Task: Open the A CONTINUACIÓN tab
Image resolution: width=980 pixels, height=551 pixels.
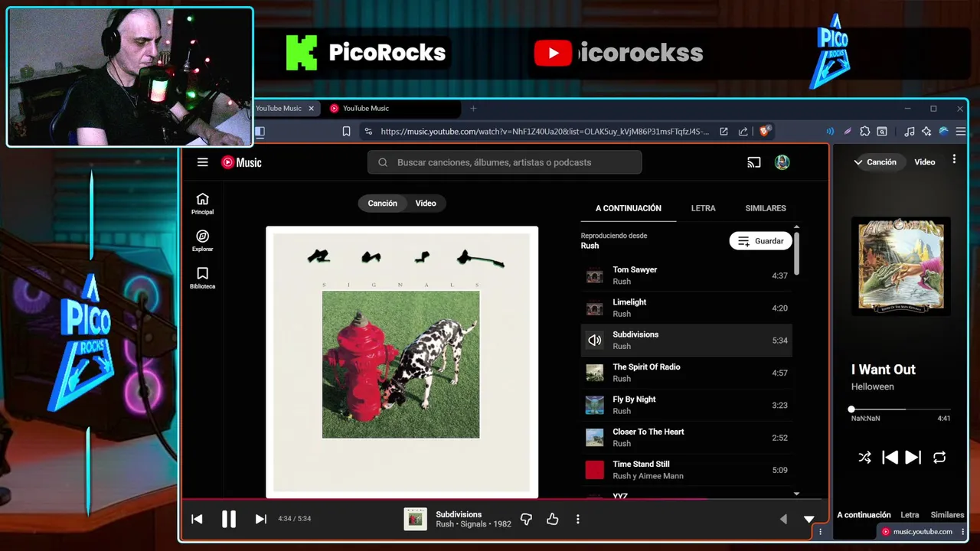Action: click(629, 208)
